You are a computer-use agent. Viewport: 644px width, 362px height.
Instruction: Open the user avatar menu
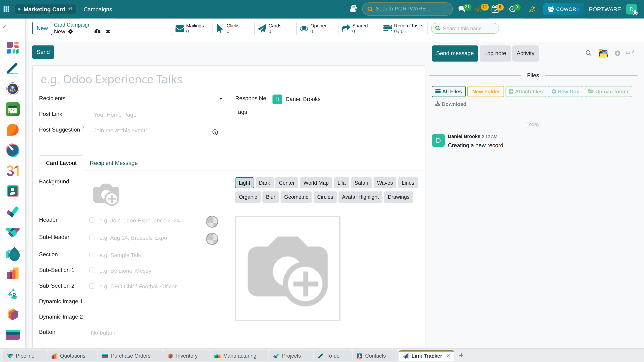632,9
